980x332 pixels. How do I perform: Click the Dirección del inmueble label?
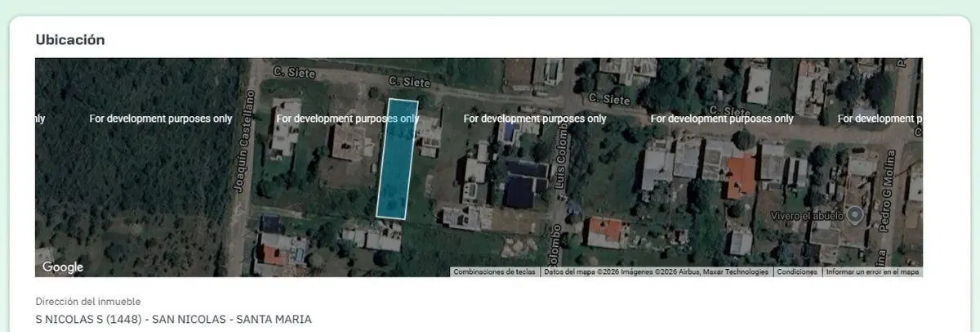pyautogui.click(x=88, y=302)
